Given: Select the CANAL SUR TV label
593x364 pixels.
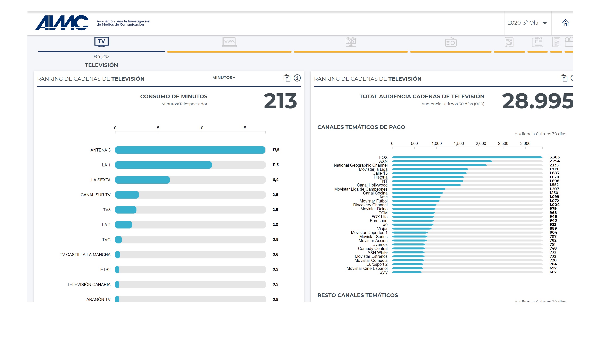Looking at the screenshot, I should pyautogui.click(x=95, y=195).
